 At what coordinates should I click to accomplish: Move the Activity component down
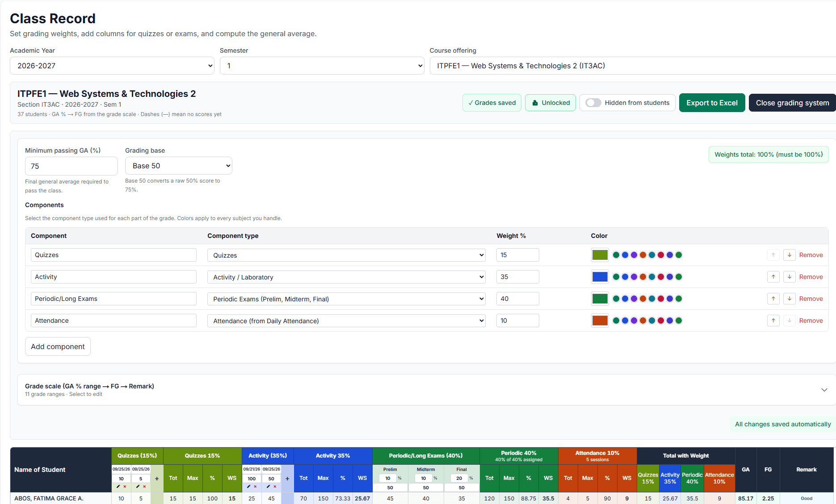790,277
